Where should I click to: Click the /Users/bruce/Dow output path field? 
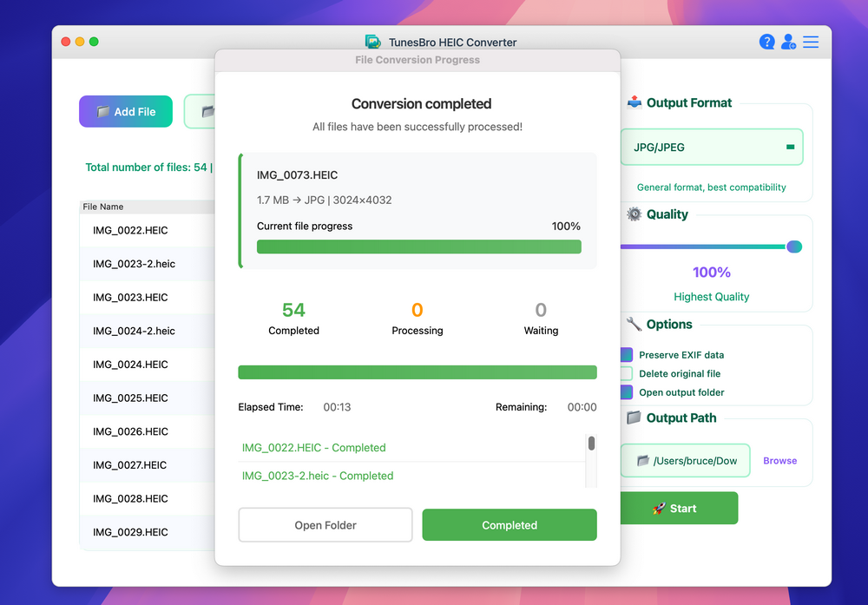pyautogui.click(x=686, y=461)
